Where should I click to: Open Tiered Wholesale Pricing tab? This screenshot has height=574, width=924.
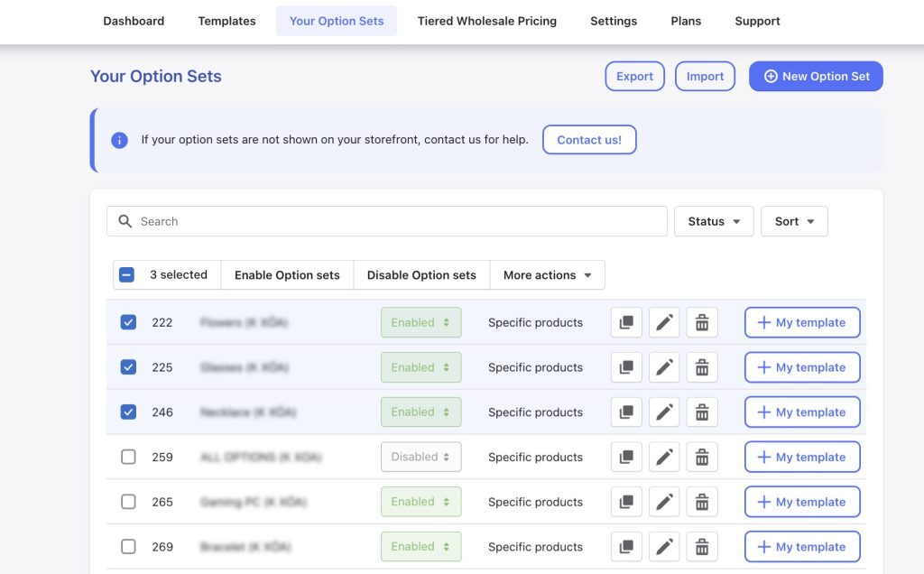[x=486, y=22]
